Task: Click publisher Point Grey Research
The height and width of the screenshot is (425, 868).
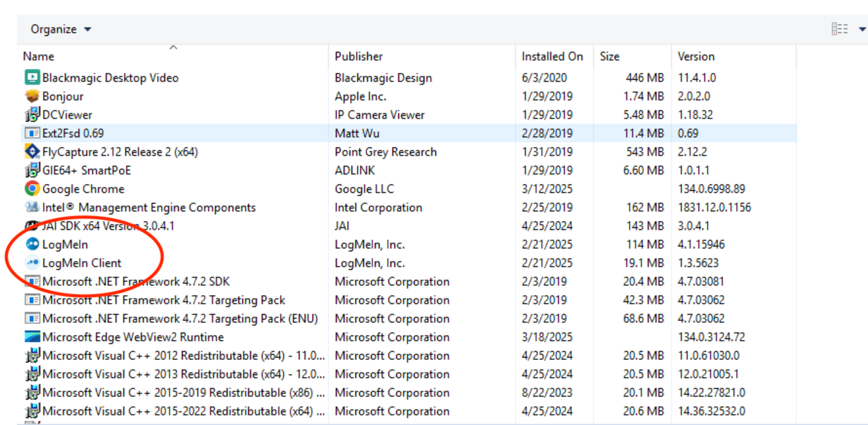Action: pos(386,151)
